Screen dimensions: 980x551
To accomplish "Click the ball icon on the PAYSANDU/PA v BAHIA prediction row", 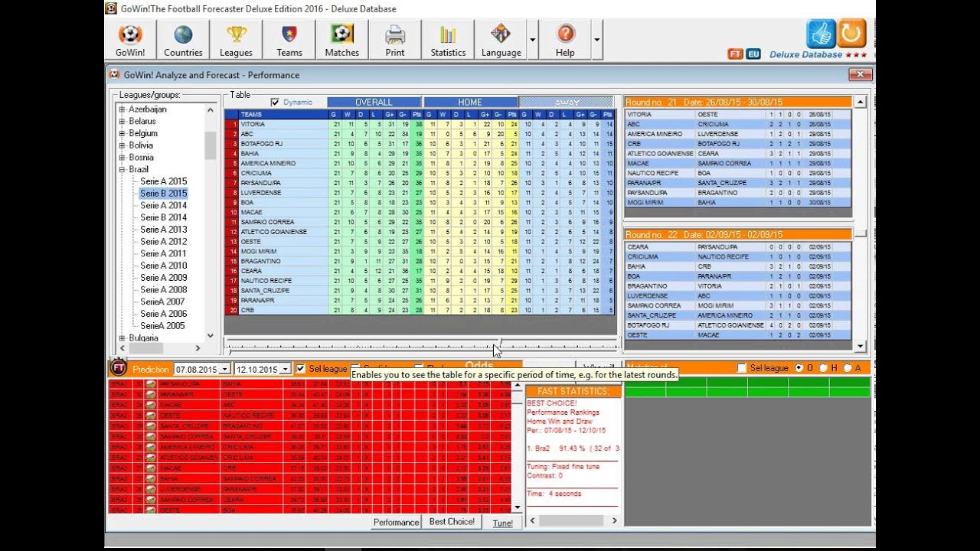I will pos(151,384).
